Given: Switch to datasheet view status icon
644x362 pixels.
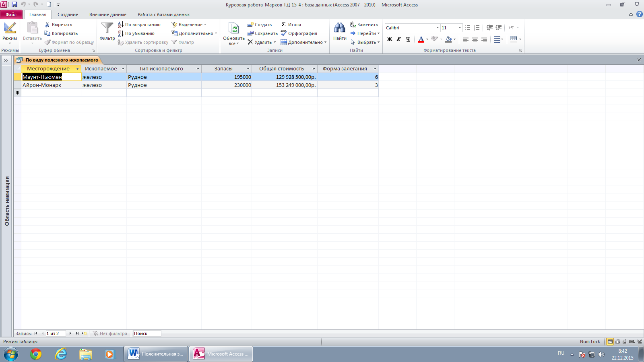Looking at the screenshot, I should pyautogui.click(x=610, y=341).
